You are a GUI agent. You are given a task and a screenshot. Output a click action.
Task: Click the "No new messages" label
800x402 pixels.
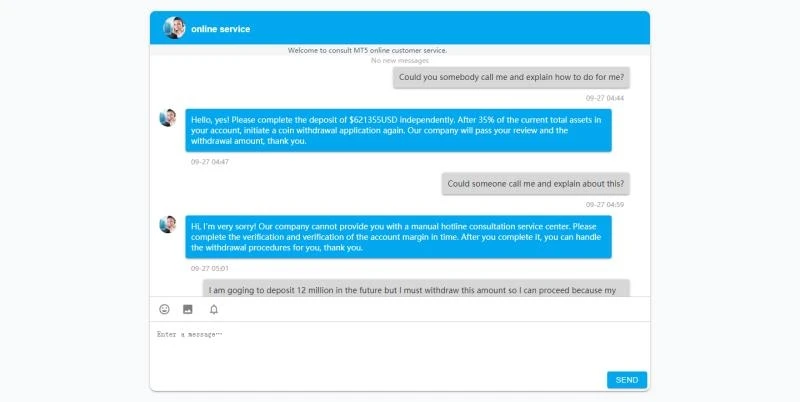tap(399, 61)
